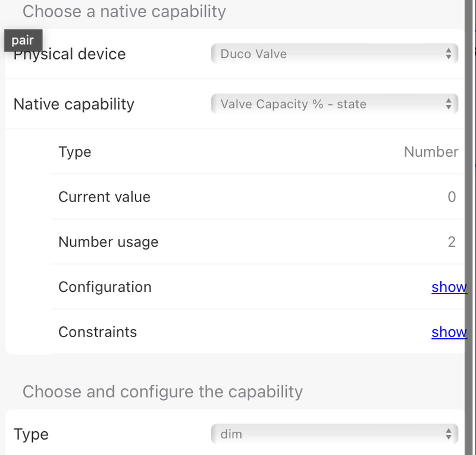Click the Number value in the Type row
The width and height of the screenshot is (476, 455).
pos(431,152)
